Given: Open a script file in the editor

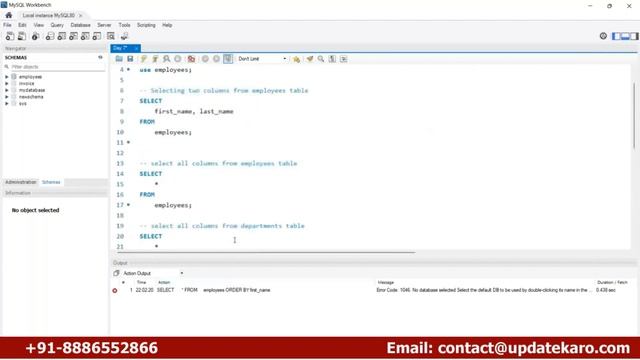Looking at the screenshot, I should pyautogui.click(x=119, y=59).
